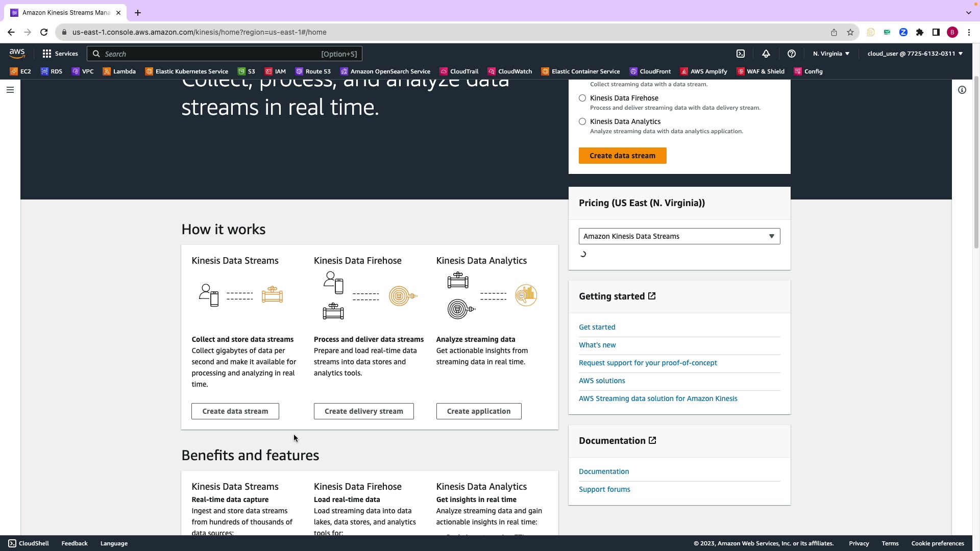Click the notifications bell icon

click(x=766, y=54)
